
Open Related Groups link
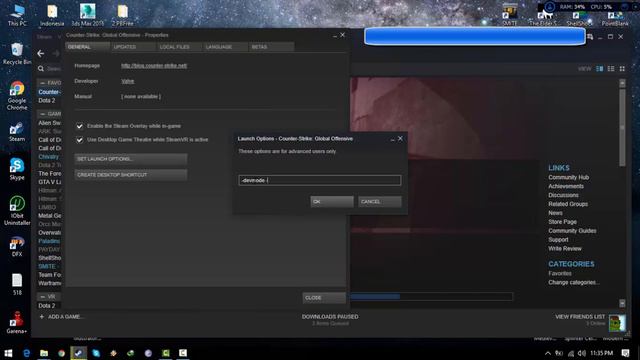[x=568, y=204]
